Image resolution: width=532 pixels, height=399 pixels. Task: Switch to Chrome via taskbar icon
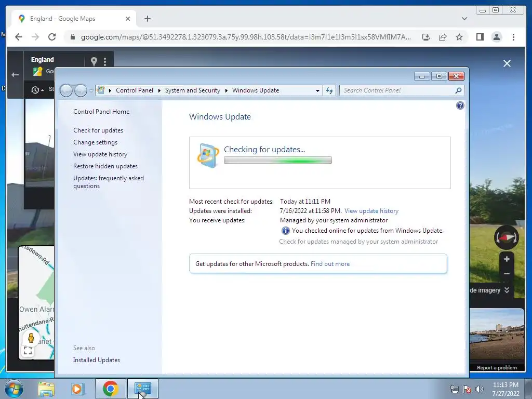click(111, 389)
